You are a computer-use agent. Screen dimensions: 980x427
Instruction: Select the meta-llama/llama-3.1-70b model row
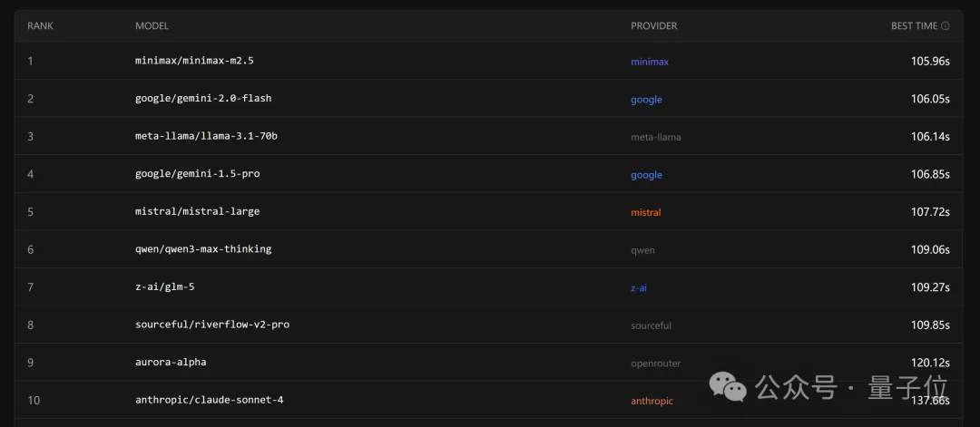coord(206,136)
